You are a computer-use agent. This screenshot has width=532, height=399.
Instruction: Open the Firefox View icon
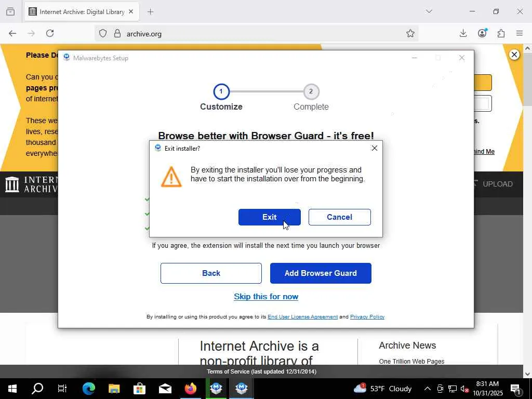pos(10,12)
